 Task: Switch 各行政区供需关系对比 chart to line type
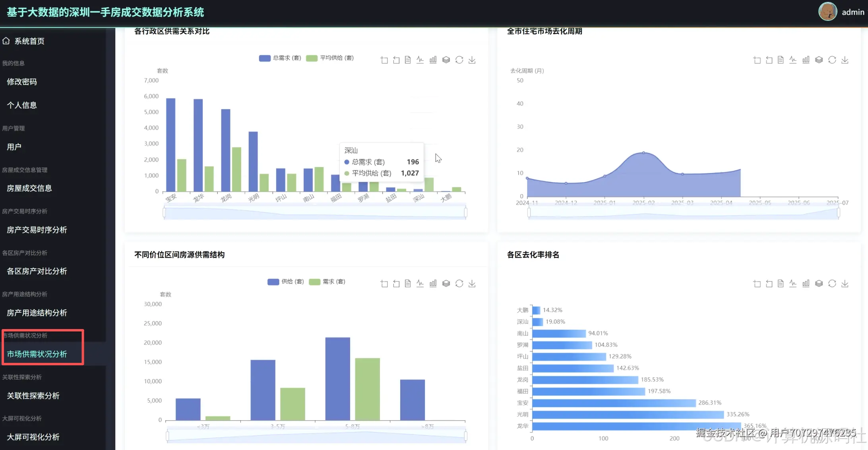tap(420, 60)
